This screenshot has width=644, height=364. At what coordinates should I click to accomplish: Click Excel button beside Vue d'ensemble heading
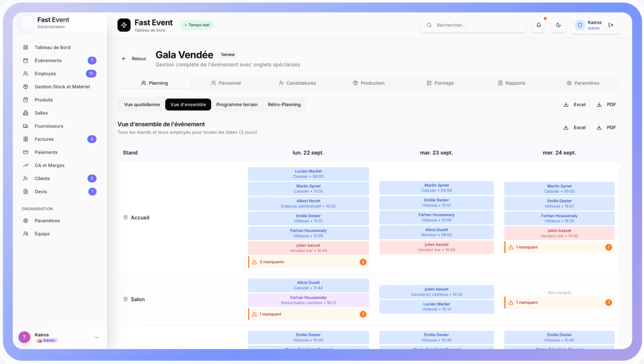pos(574,127)
